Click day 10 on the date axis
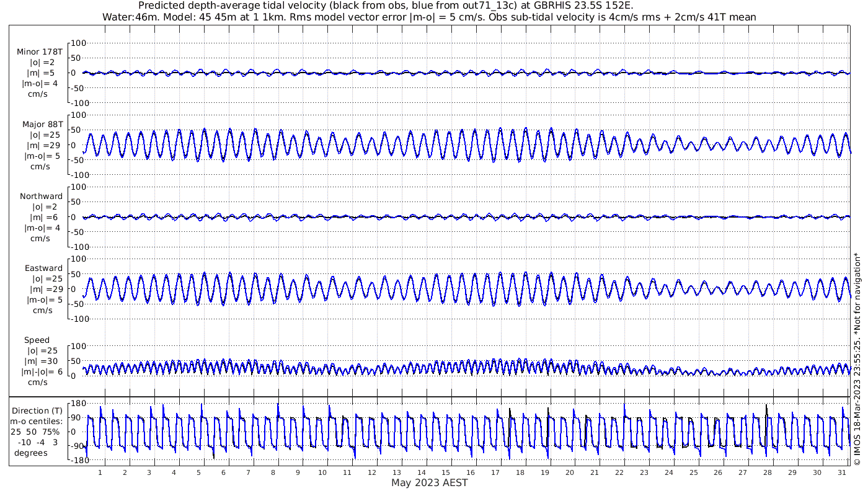Viewport: 868px width, 496px height. (x=322, y=472)
